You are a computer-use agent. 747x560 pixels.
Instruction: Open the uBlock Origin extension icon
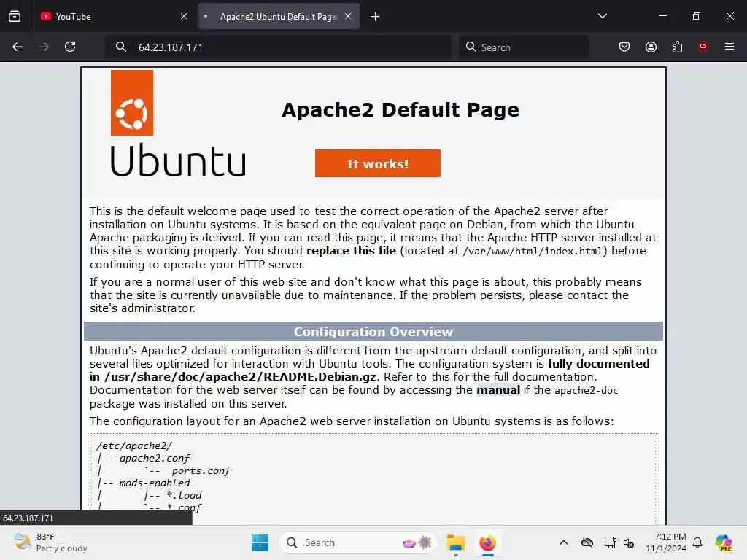(x=703, y=46)
